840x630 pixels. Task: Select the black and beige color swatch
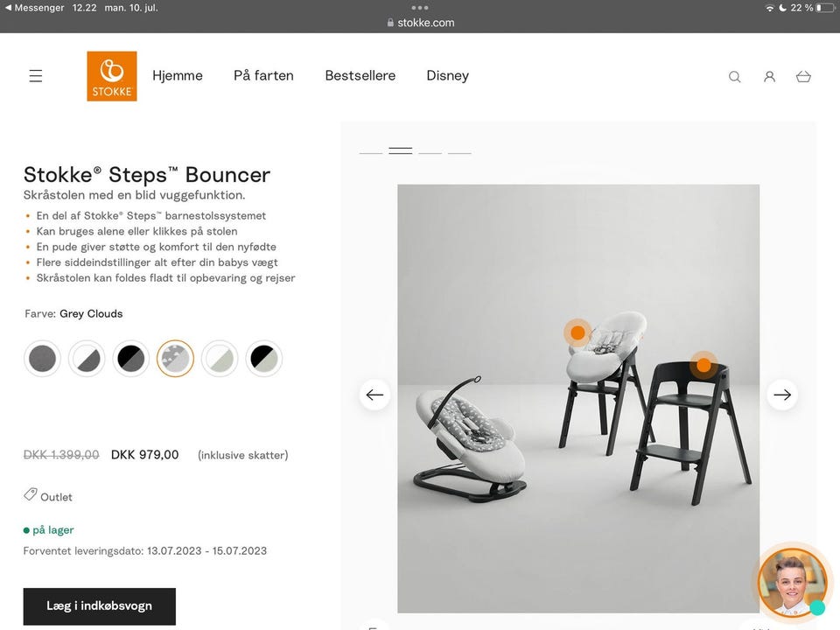click(264, 359)
